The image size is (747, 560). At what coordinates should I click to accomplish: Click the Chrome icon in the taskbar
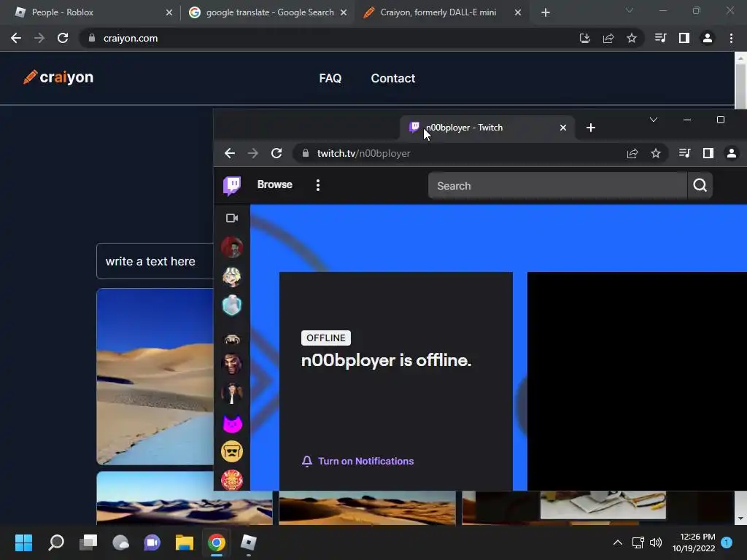click(x=216, y=542)
